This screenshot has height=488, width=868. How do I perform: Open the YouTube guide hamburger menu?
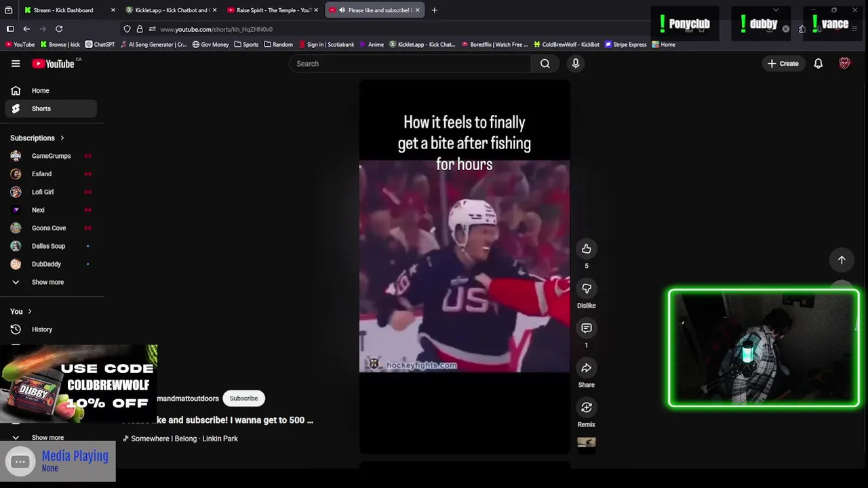pos(16,64)
